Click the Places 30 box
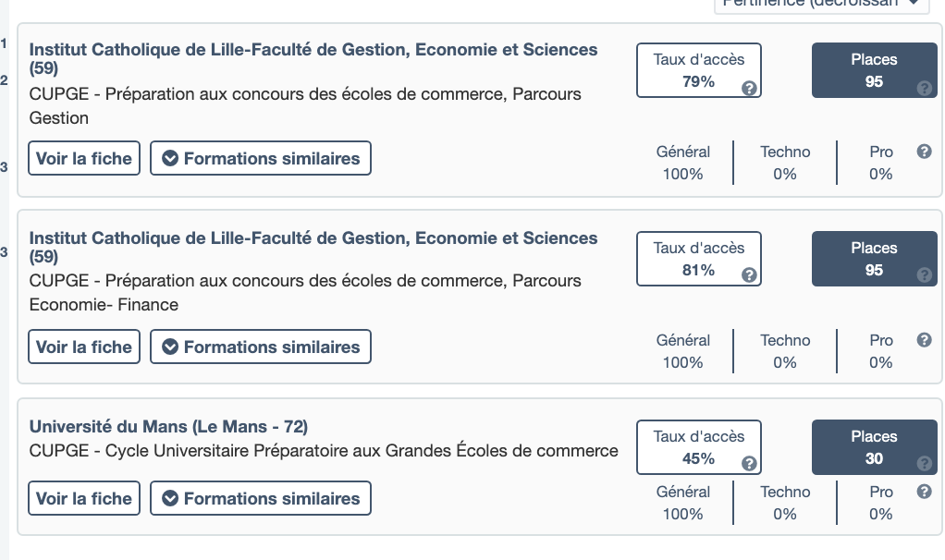Image resolution: width=945 pixels, height=560 pixels. point(874,447)
